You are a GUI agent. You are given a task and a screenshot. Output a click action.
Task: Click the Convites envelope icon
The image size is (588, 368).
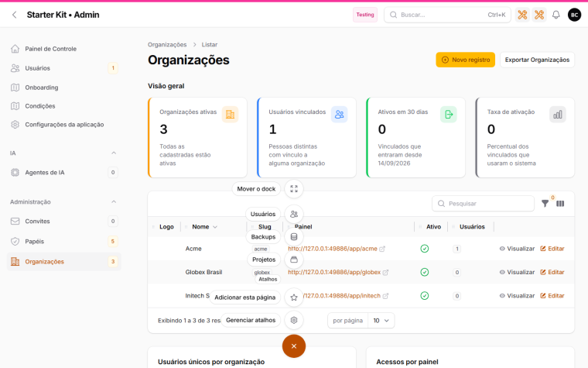click(15, 221)
